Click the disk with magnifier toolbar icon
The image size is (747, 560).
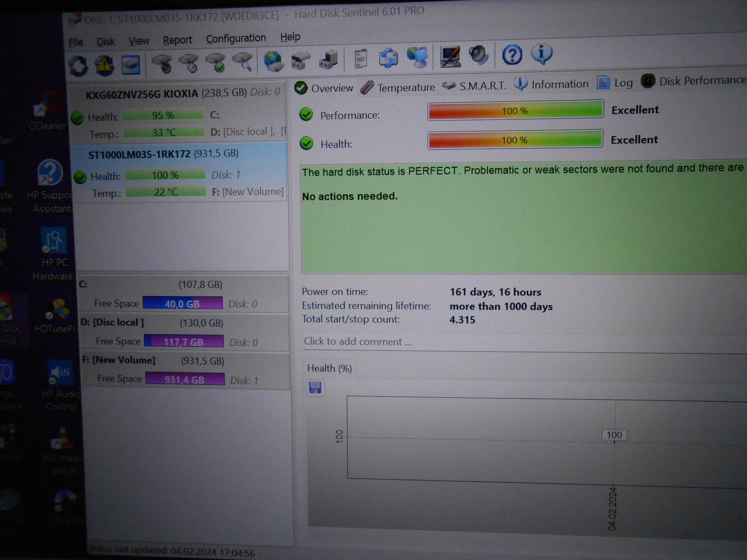pos(243,62)
